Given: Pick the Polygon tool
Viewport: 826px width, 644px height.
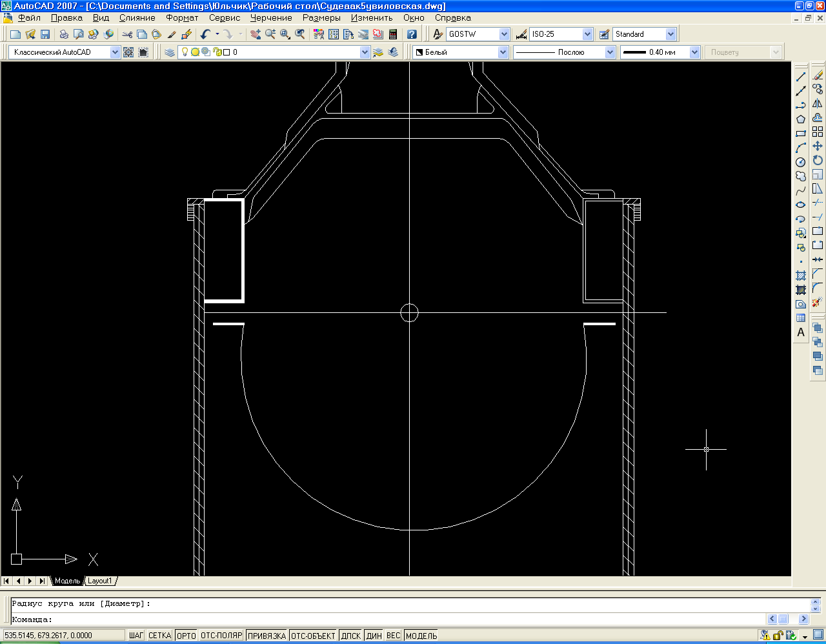Looking at the screenshot, I should (x=801, y=119).
